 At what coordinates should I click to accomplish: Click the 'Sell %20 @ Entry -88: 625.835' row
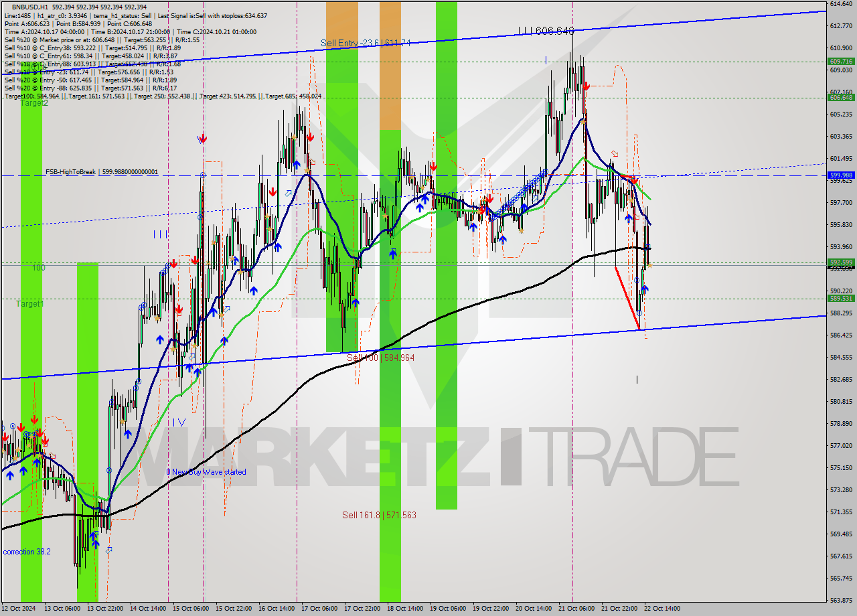pyautogui.click(x=90, y=88)
